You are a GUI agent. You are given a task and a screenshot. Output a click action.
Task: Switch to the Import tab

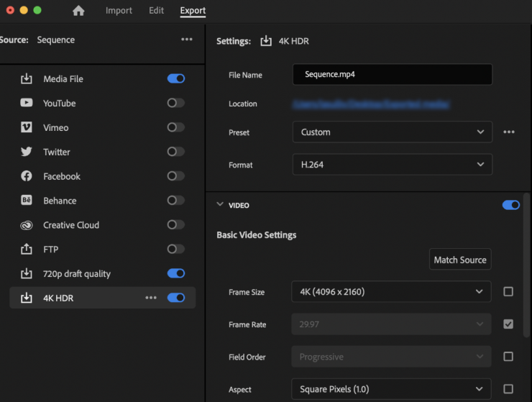[119, 11]
